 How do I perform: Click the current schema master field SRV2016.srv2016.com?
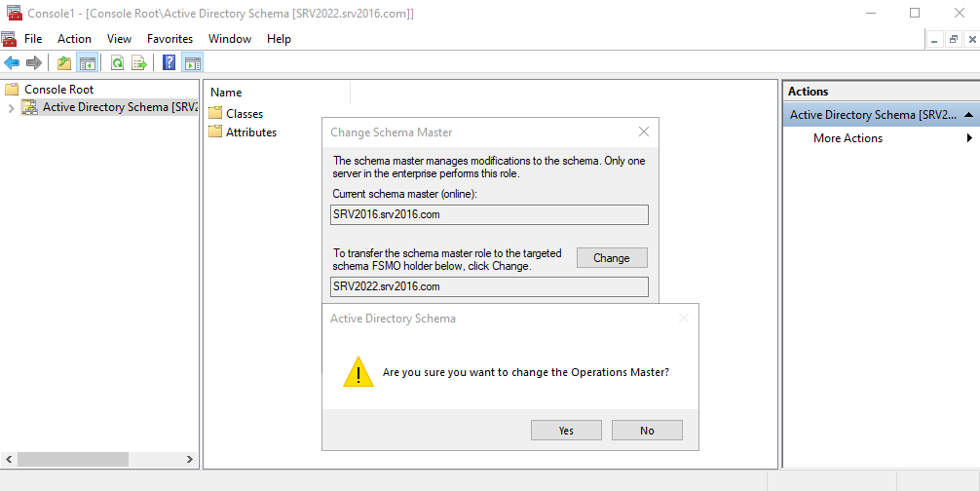click(x=489, y=215)
